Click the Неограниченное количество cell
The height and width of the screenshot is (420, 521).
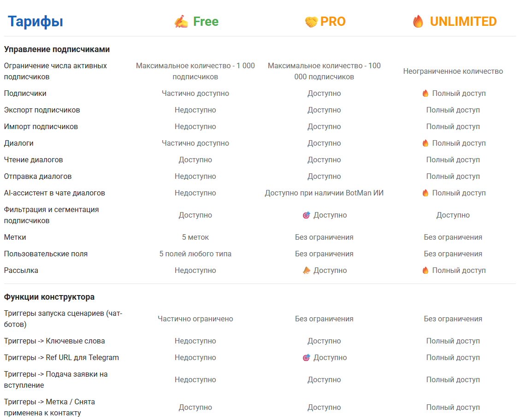[x=453, y=71]
